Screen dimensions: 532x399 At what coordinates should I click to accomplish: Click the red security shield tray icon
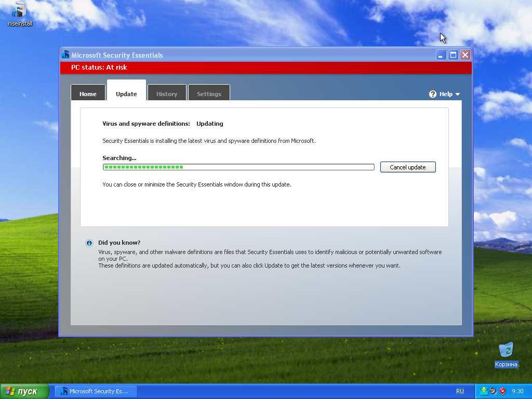click(x=502, y=391)
